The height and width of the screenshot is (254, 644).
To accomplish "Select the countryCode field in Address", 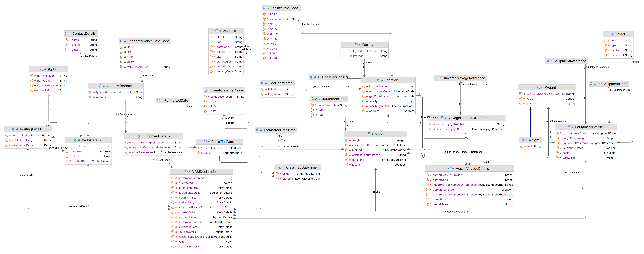I will 225,71.
